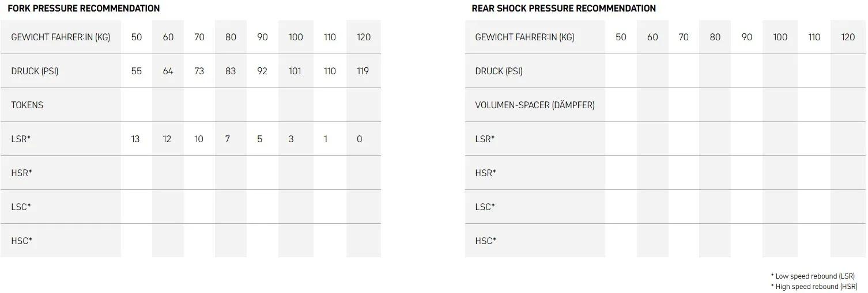Click the rear shock GEWICHT FAHRER:IN (KG) label

[524, 37]
